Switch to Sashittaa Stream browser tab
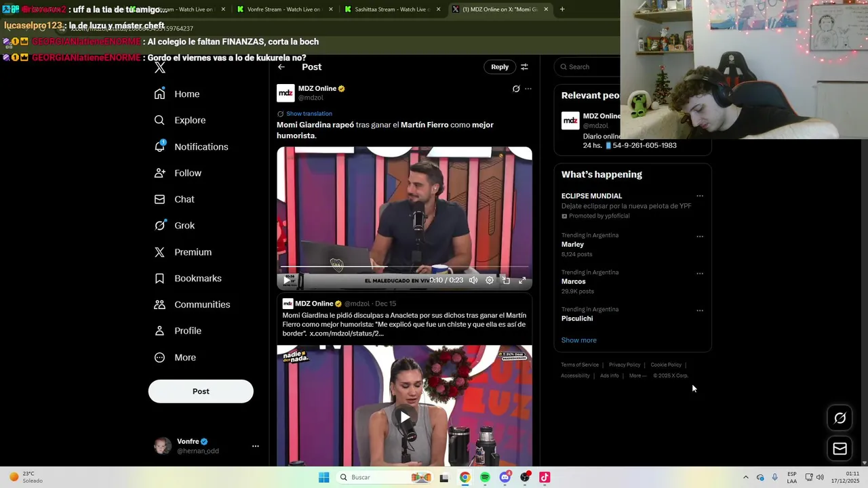The width and height of the screenshot is (868, 488). (391, 9)
